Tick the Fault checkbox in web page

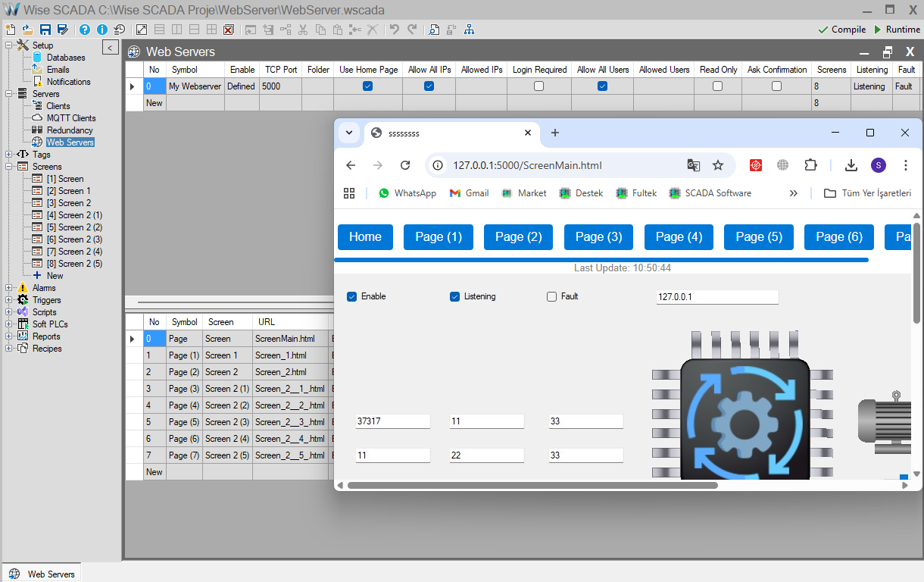click(x=551, y=296)
